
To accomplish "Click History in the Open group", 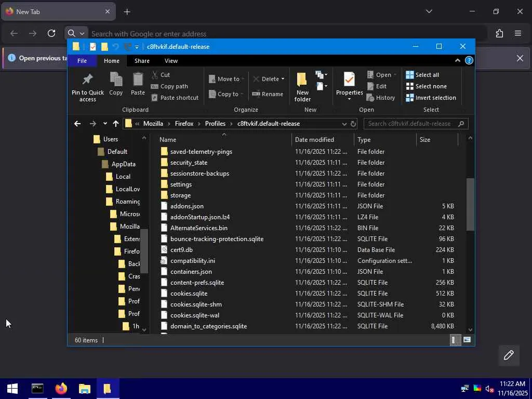I will (381, 98).
